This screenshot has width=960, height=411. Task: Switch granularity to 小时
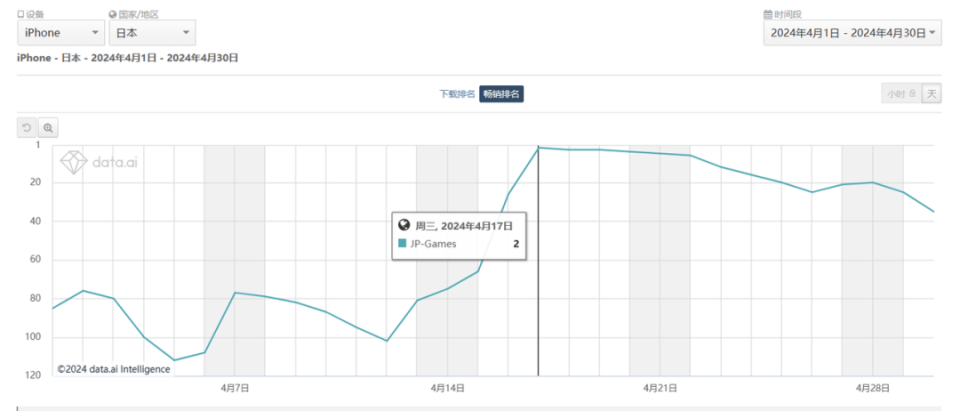(896, 94)
